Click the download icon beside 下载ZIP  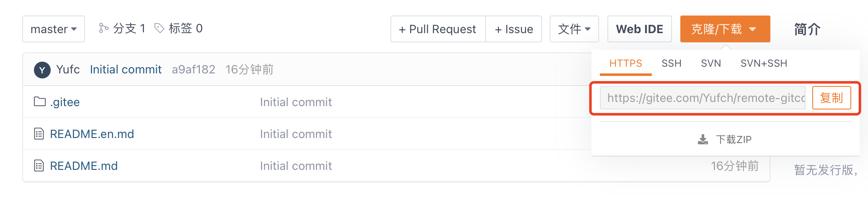[x=703, y=139]
